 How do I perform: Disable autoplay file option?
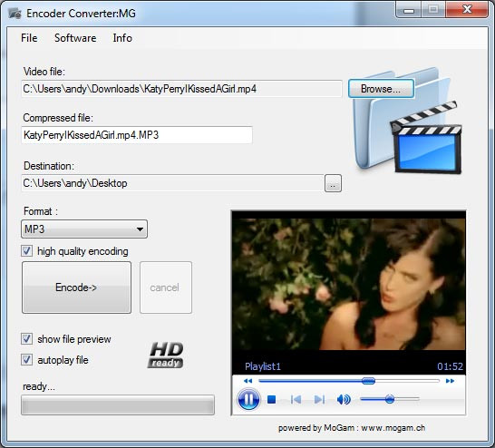click(x=26, y=360)
